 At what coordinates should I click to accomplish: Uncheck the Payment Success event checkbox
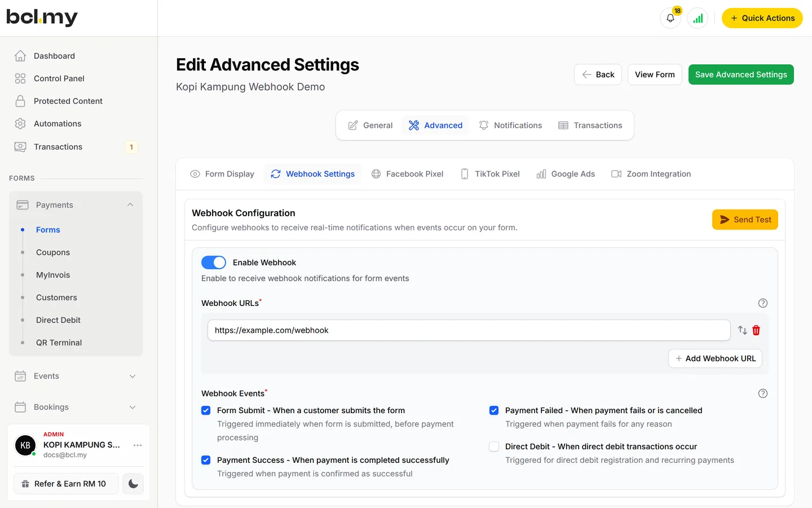[206, 460]
